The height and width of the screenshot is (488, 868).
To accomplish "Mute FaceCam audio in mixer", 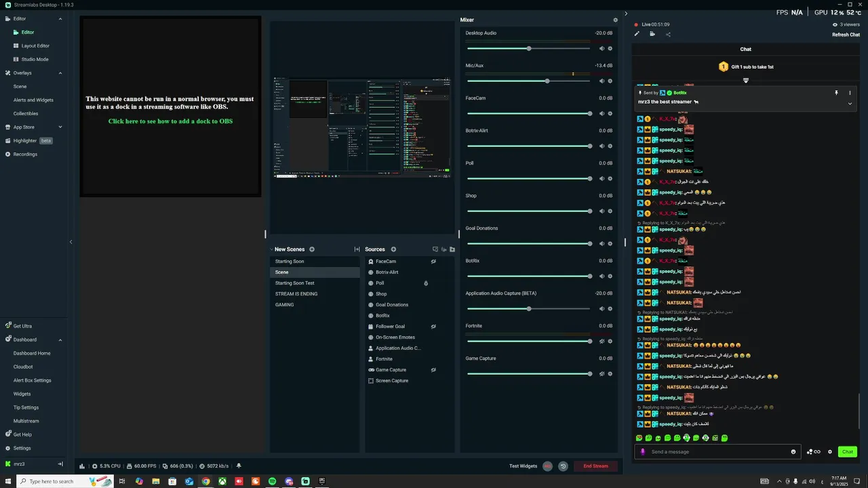I will click(601, 113).
